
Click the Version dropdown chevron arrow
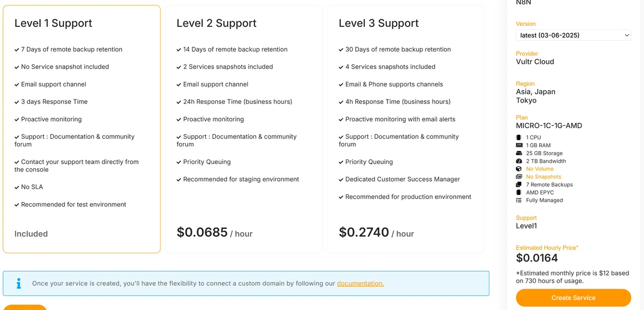627,35
